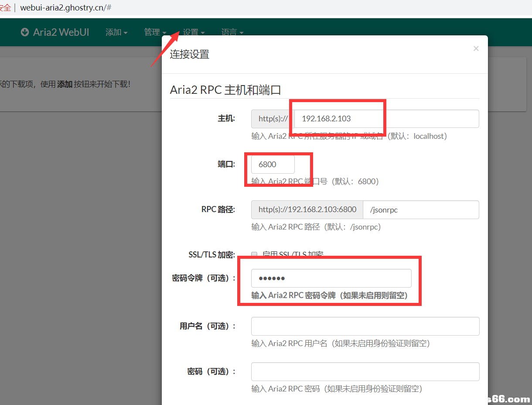Click the browser address bar URL
Image resolution: width=532 pixels, height=405 pixels.
(x=65, y=8)
